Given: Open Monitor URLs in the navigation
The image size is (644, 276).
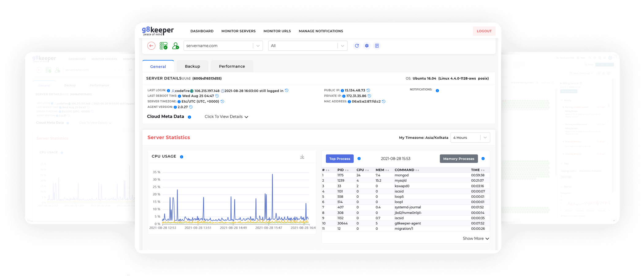Looking at the screenshot, I should 277,31.
